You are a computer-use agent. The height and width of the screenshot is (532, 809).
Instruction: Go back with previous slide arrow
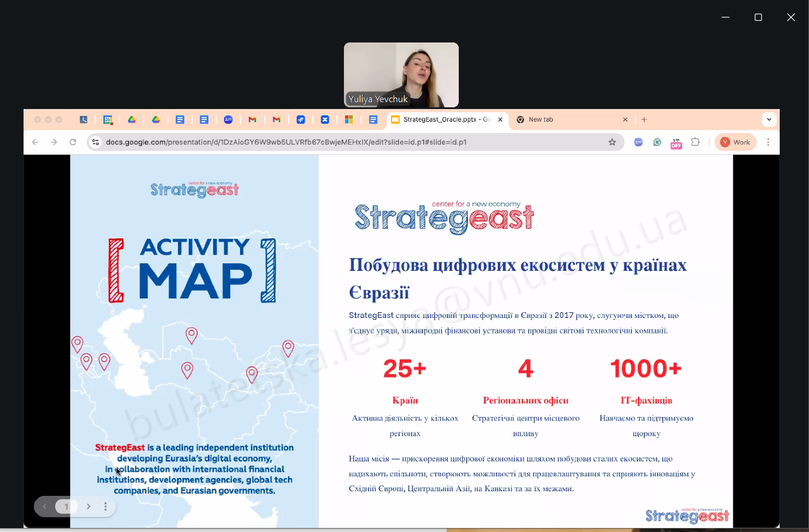tap(45, 506)
